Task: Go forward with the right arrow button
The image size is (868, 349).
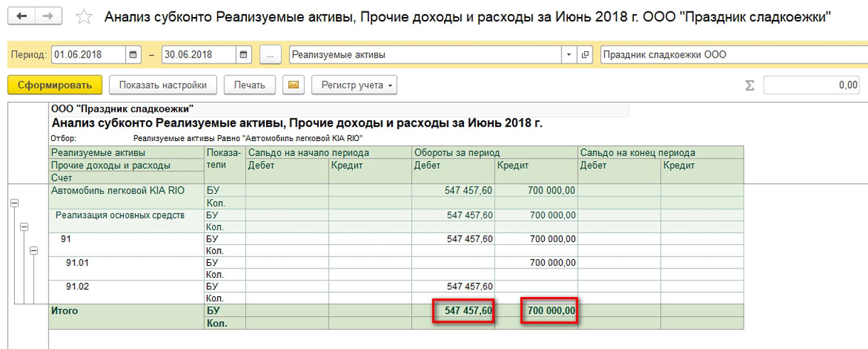Action: click(x=48, y=16)
